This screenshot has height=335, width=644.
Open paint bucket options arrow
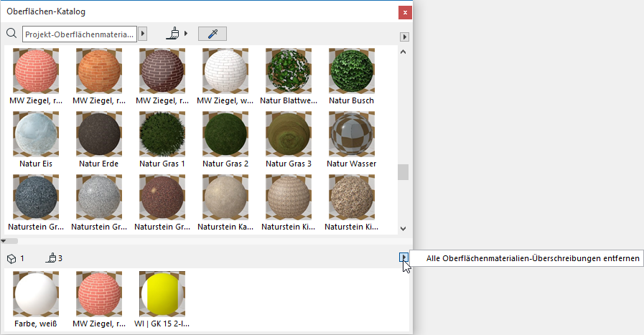pyautogui.click(x=187, y=34)
